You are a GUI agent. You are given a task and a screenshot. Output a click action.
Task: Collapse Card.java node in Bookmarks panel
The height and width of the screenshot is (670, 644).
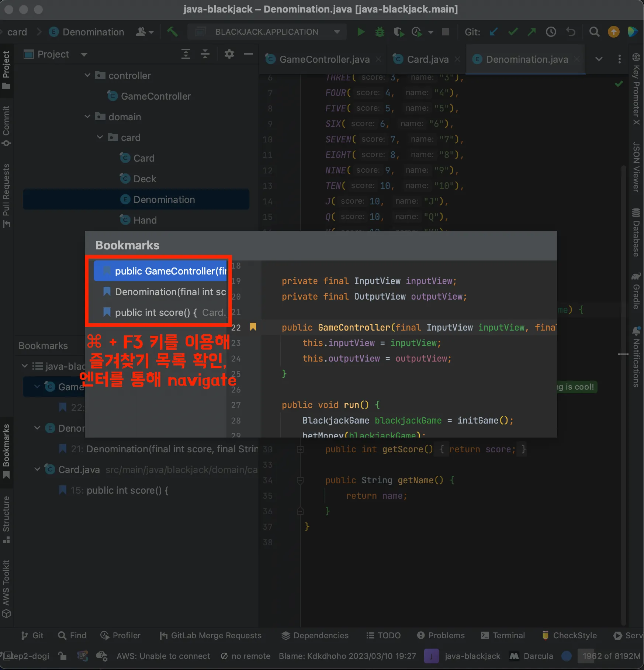click(x=37, y=469)
